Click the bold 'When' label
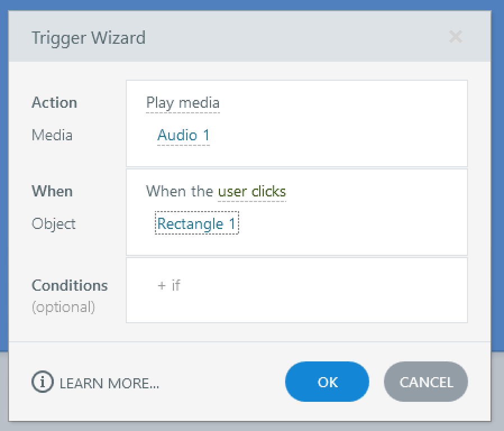The image size is (504, 431). (52, 191)
